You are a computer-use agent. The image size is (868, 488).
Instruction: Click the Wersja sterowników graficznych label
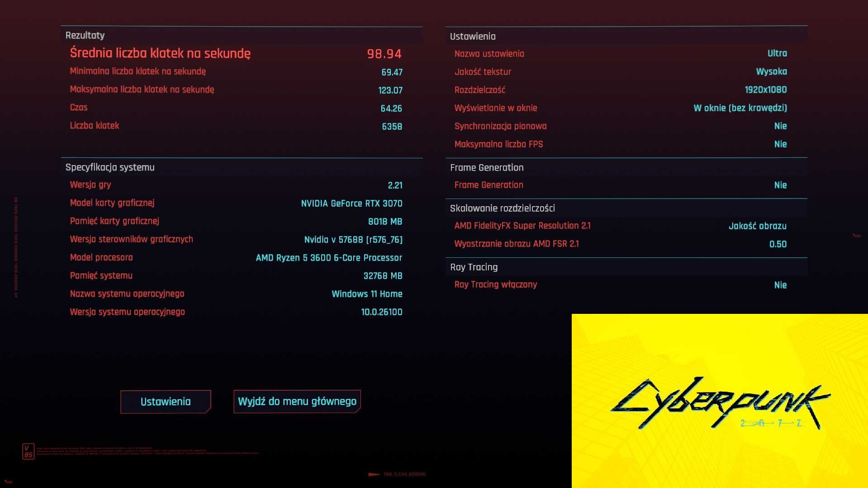pos(131,239)
